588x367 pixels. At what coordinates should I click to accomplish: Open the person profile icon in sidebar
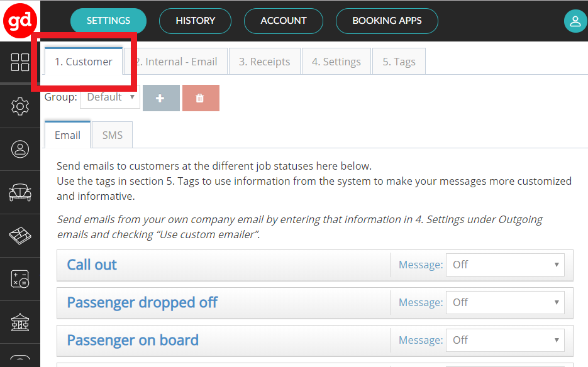pyautogui.click(x=20, y=149)
